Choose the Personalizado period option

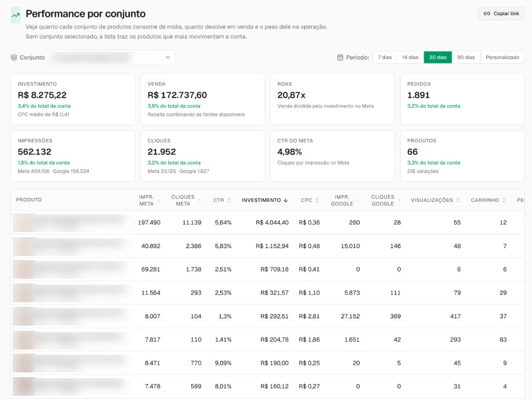(x=502, y=57)
